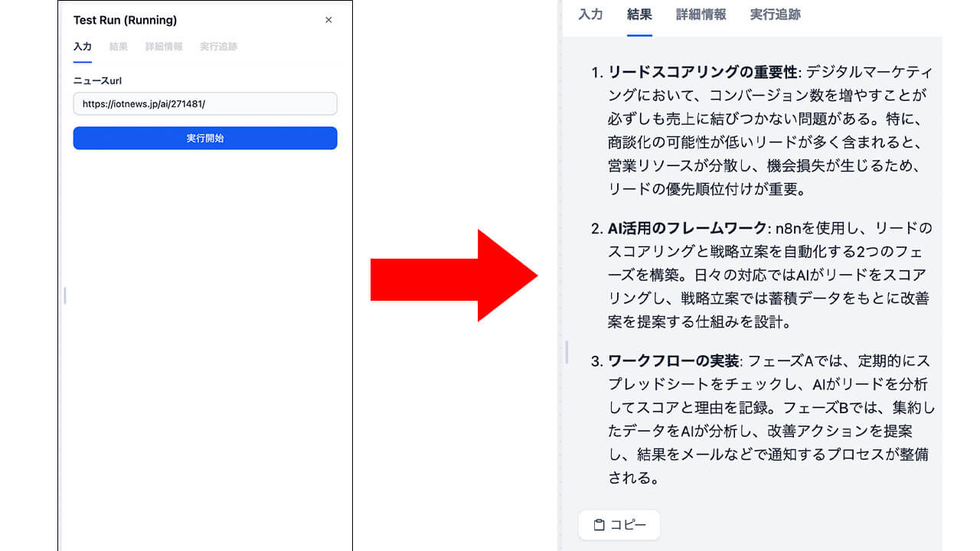Click the big red arrow graphic
The width and height of the screenshot is (980, 551).
coord(455,275)
